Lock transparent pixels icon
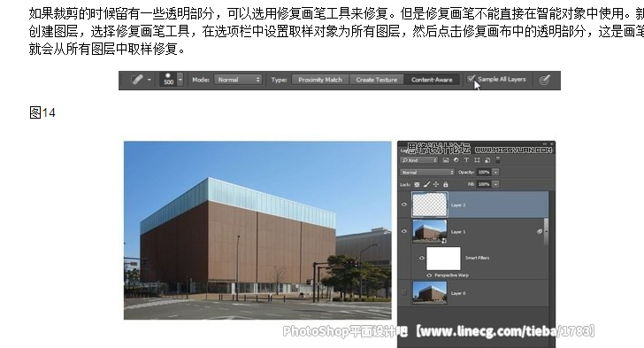Screen dimensions: 644x348 tap(417, 184)
